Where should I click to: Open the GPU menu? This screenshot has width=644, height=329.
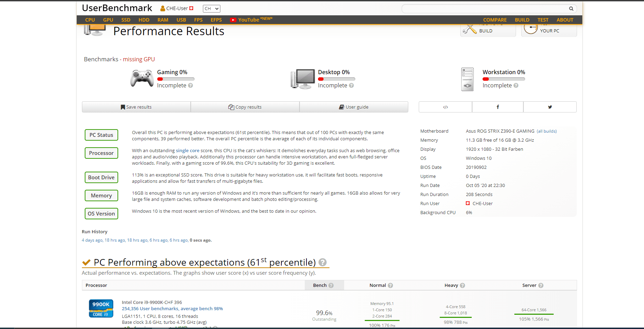click(x=108, y=20)
